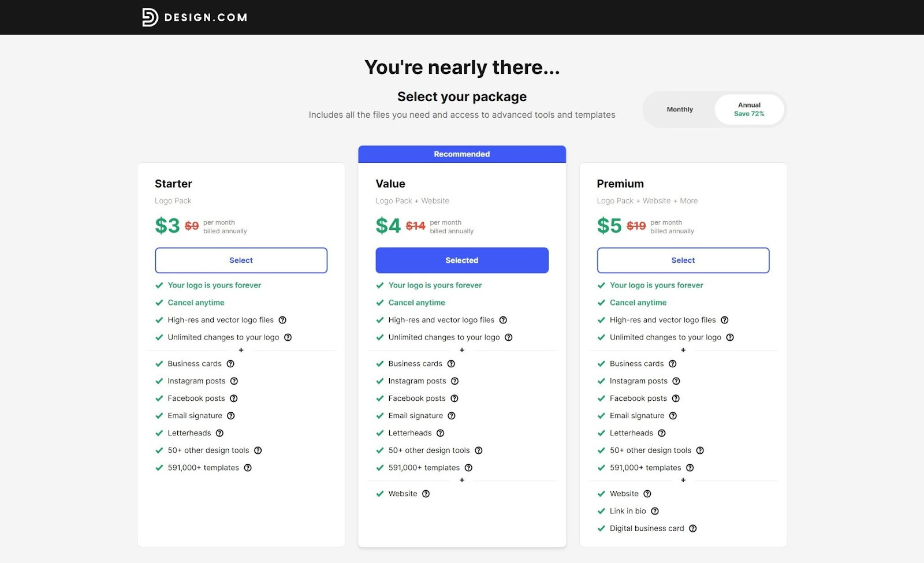Click help icon beside Starter Facebook posts
This screenshot has height=563, width=924.
(x=234, y=398)
